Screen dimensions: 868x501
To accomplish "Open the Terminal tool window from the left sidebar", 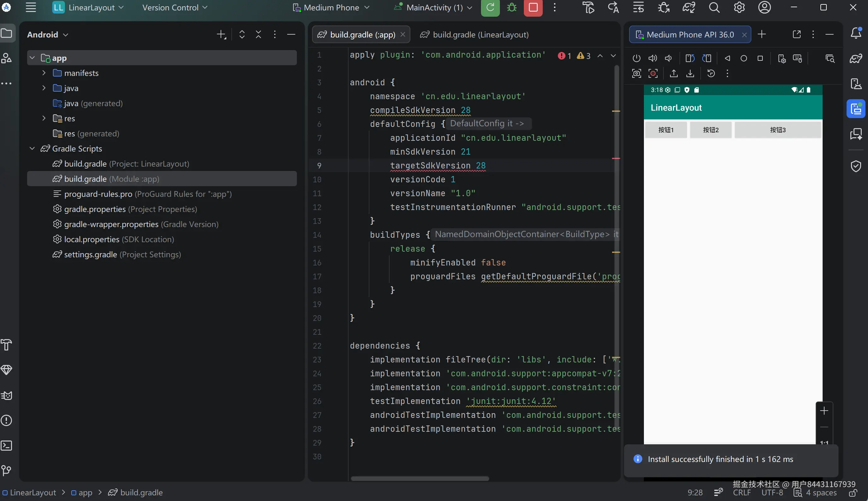I will coord(7,446).
